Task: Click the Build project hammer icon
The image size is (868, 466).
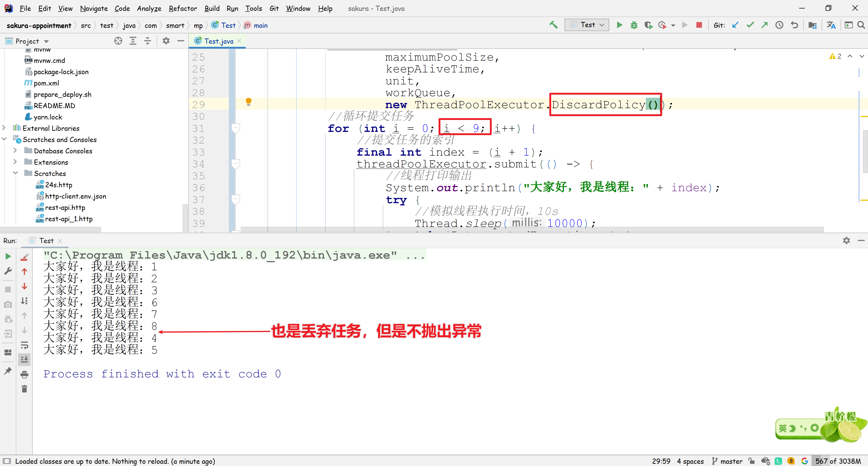Action: (553, 25)
